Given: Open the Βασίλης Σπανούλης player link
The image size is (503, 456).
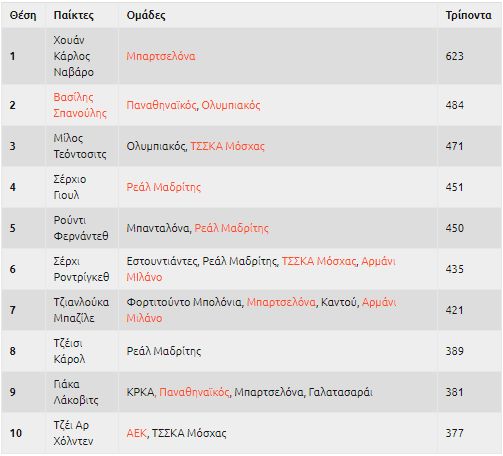Looking at the screenshot, I should (80, 105).
